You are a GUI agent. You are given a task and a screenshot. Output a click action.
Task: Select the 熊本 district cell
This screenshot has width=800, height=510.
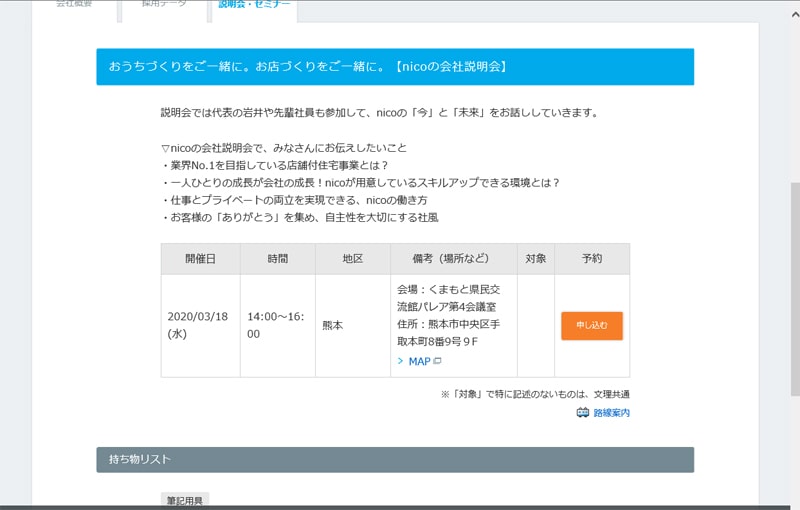[x=353, y=325]
